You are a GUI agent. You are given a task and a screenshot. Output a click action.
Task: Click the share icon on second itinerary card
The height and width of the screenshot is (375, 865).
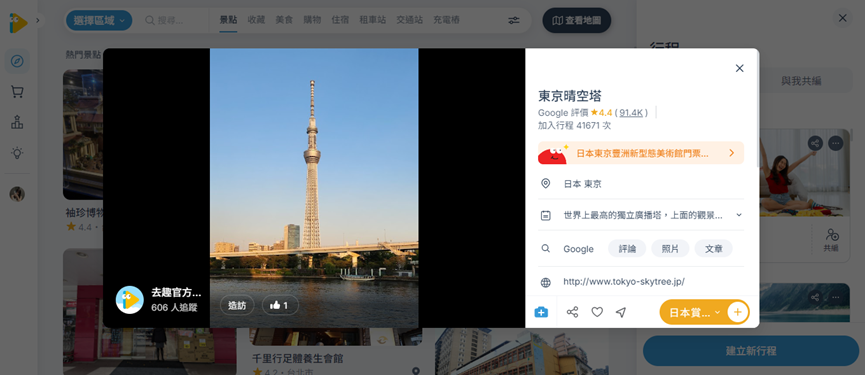click(x=815, y=297)
